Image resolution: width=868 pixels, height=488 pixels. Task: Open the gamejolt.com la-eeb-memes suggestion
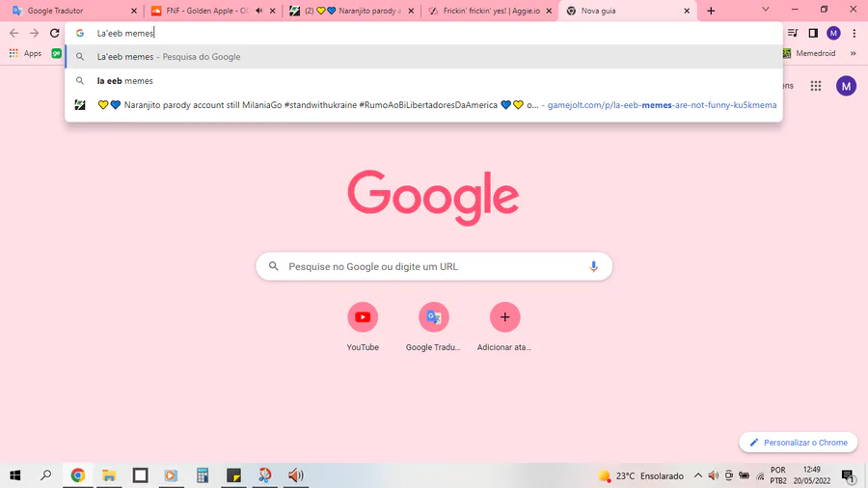423,105
